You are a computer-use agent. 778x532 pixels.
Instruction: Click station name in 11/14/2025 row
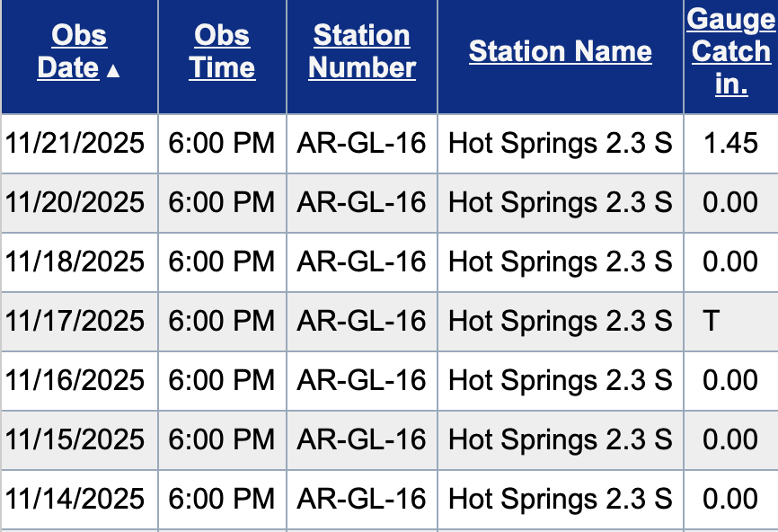pyautogui.click(x=561, y=499)
